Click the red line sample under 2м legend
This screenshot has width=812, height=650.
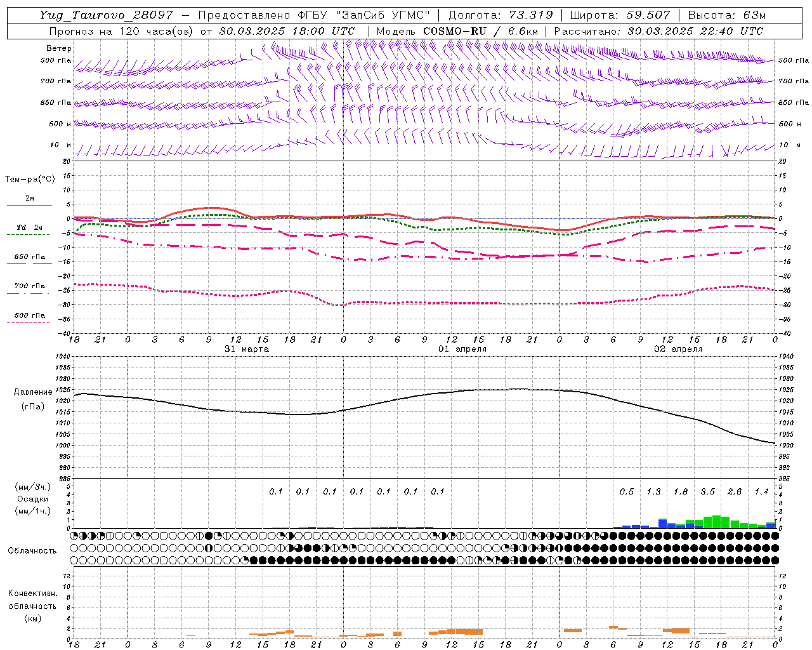[x=29, y=205]
